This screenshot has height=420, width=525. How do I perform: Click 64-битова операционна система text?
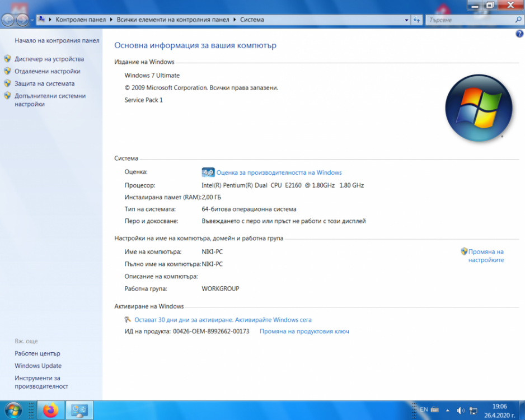249,209
